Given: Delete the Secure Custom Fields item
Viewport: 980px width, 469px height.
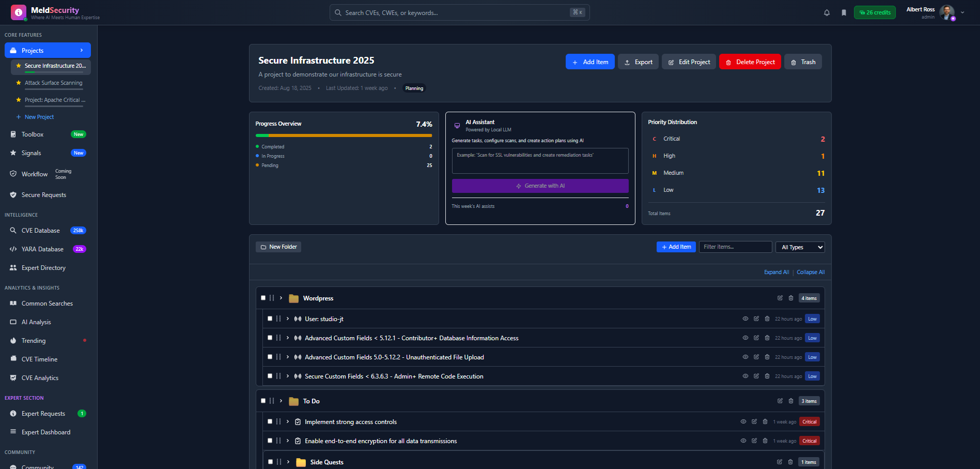Looking at the screenshot, I should click(767, 376).
